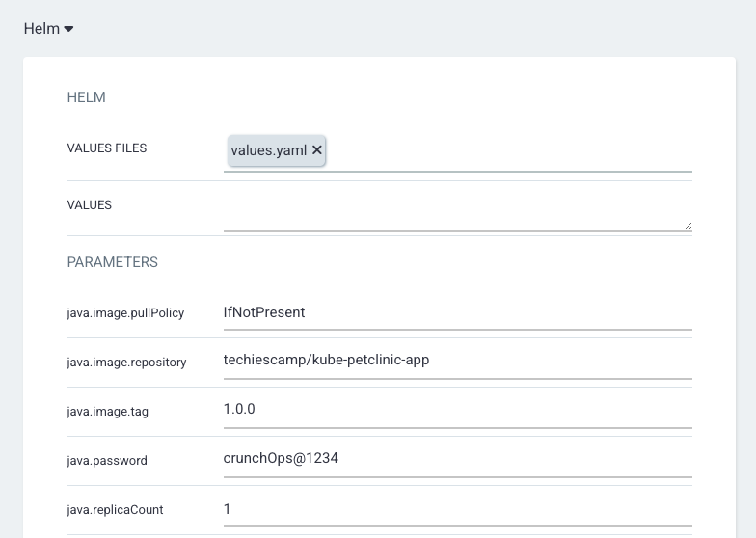Focus the Values text area
The image size is (756, 538).
[x=457, y=212]
